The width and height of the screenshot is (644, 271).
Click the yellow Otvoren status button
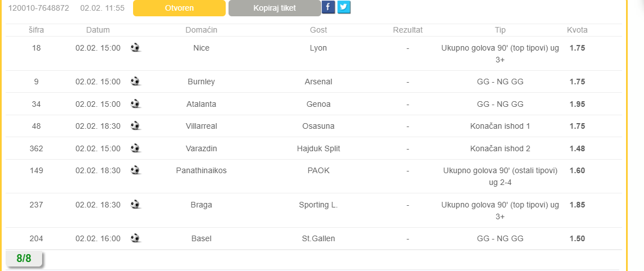pyautogui.click(x=179, y=8)
